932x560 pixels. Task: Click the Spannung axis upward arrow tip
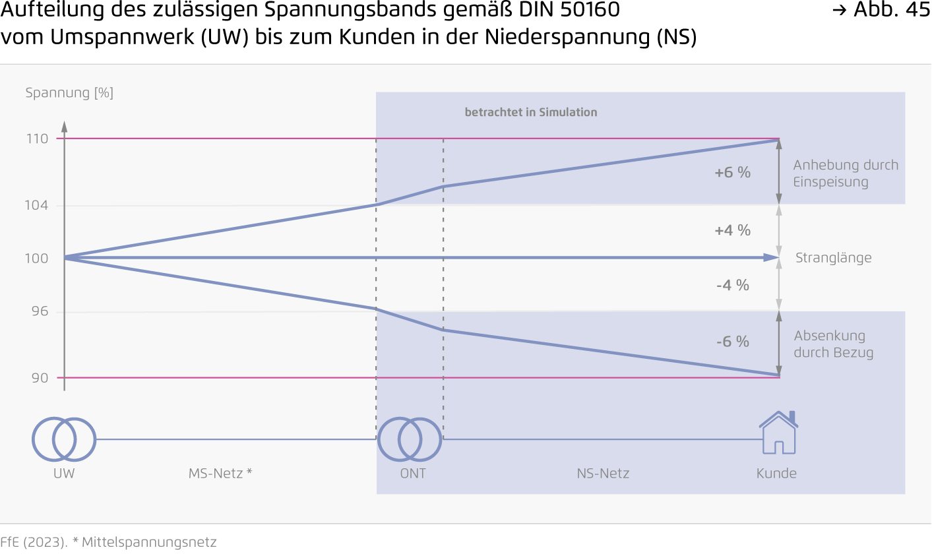(64, 126)
